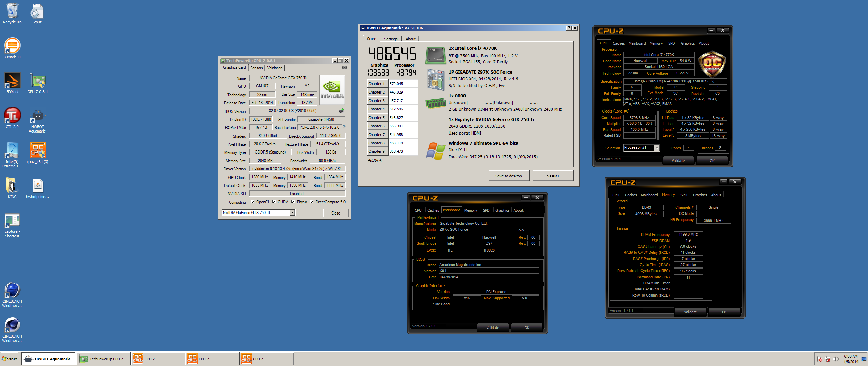Click the Intel CPU chip icon in Aquamark
Screen dimensions: 868x366
435,55
